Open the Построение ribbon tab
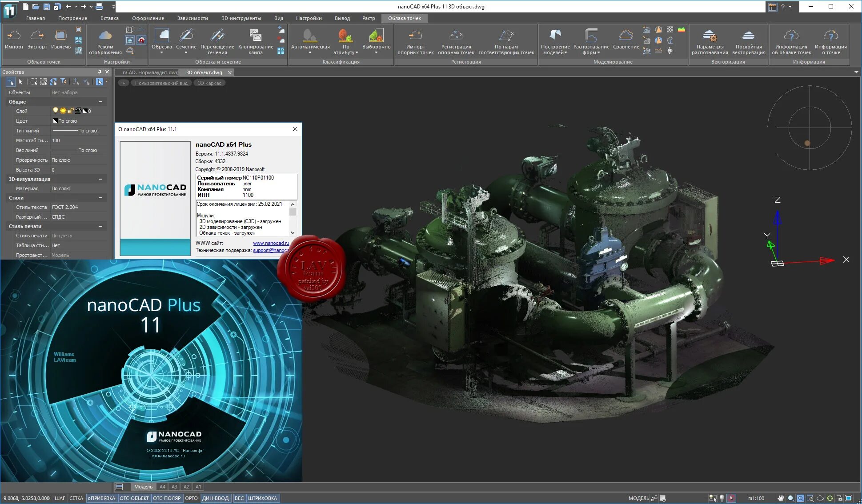Image resolution: width=862 pixels, height=504 pixels. coord(72,18)
